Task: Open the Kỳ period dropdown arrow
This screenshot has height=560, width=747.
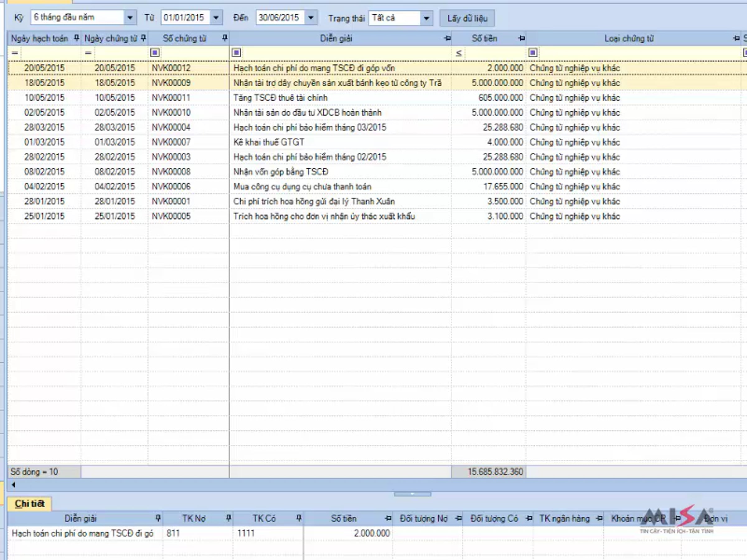Action: (130, 17)
